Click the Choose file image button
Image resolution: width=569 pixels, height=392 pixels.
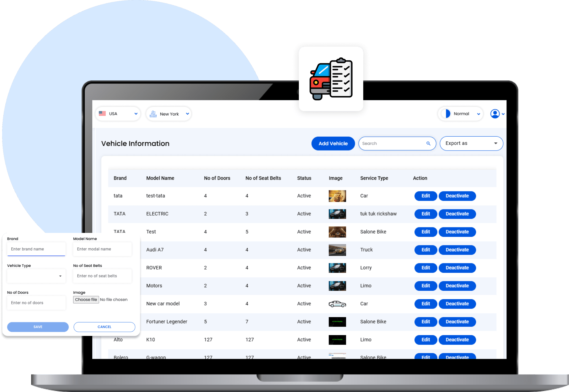point(86,300)
